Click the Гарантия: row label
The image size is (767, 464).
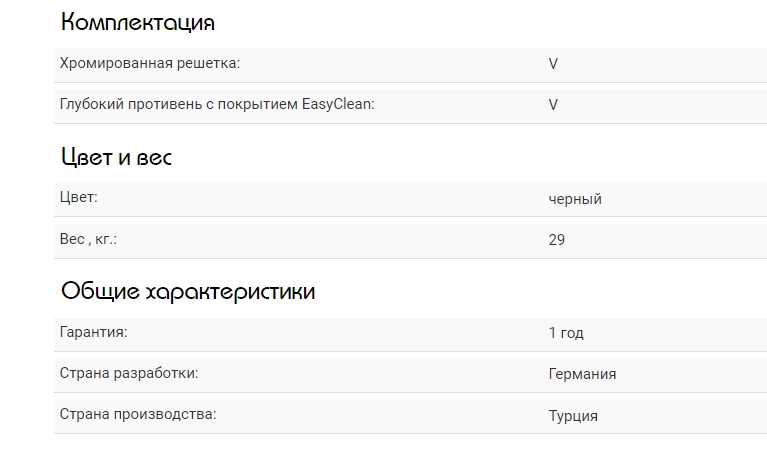point(94,331)
